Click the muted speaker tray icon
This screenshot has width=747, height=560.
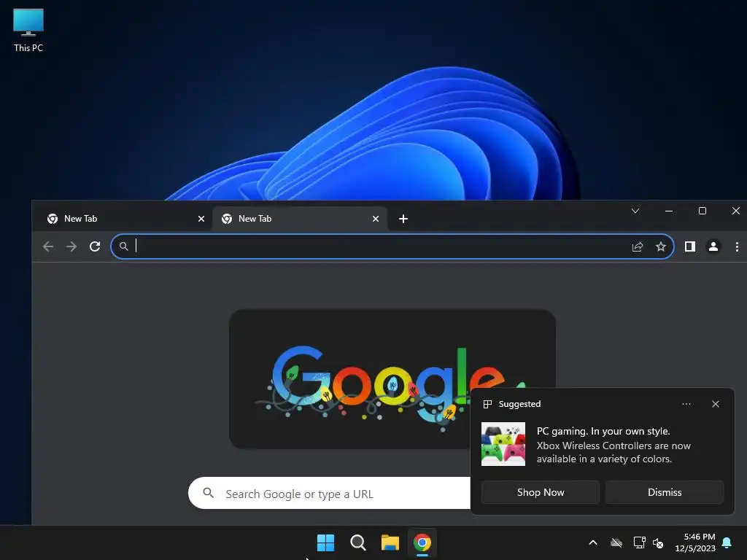(x=658, y=542)
